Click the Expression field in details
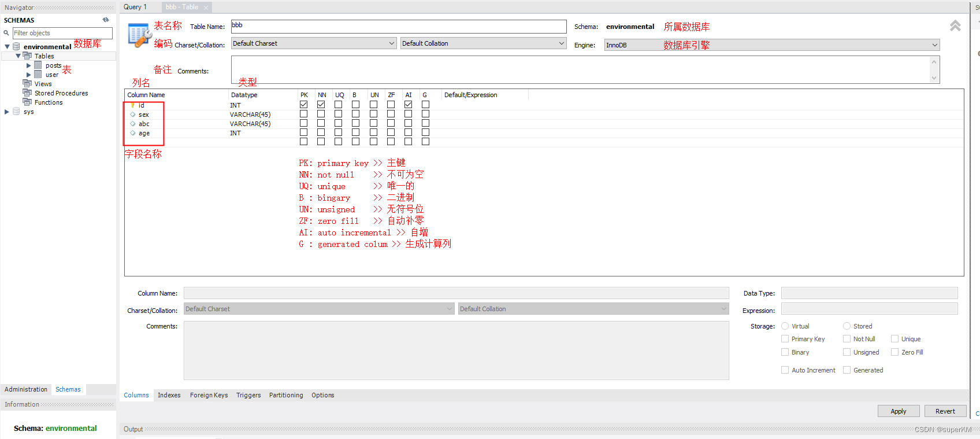The width and height of the screenshot is (980, 439). 870,309
